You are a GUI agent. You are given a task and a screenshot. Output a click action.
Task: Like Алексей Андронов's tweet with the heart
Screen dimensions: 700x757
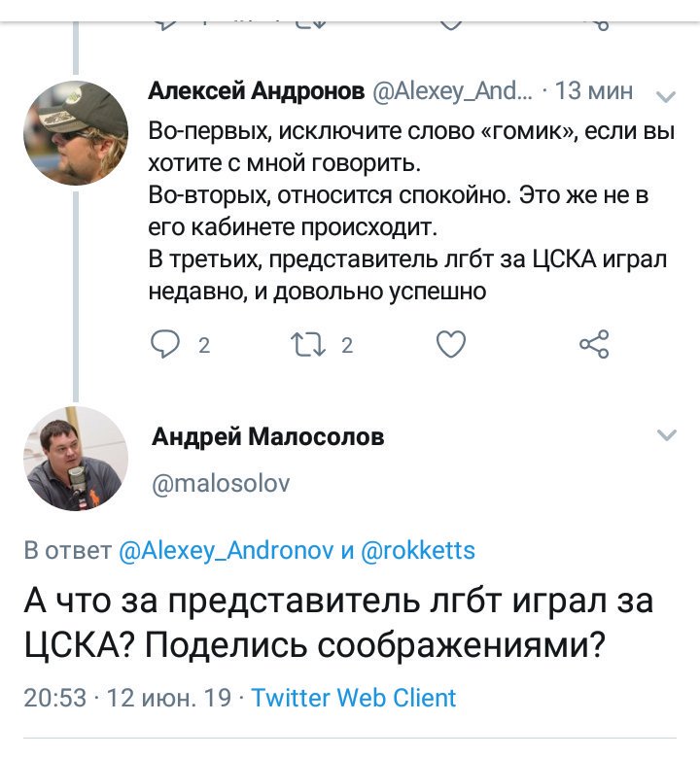(x=450, y=345)
